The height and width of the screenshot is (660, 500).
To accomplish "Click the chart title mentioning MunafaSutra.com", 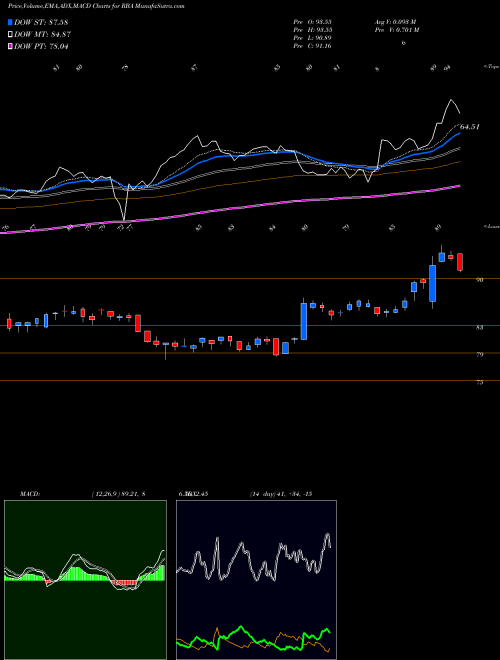I will click(x=96, y=6).
